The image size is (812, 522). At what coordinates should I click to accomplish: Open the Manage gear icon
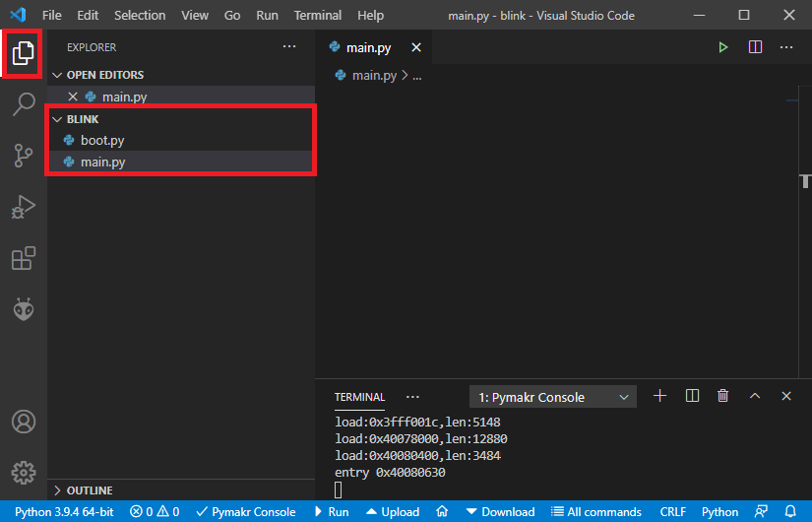click(24, 471)
